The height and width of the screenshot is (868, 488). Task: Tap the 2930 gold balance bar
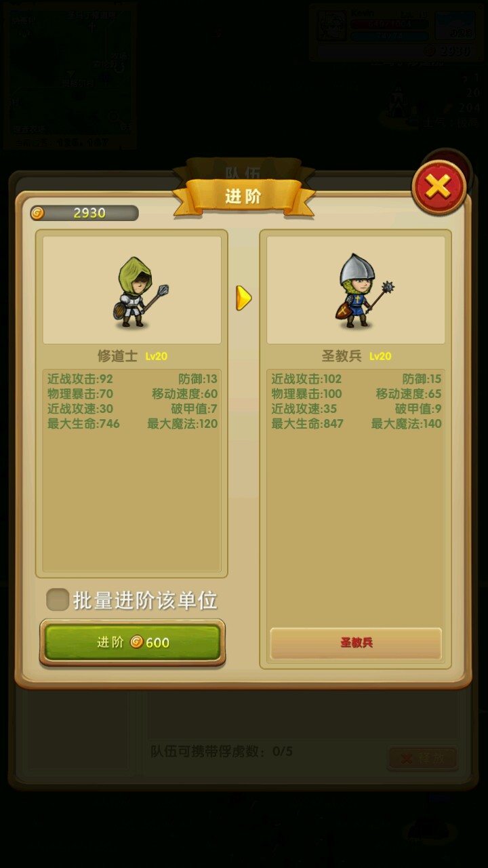[x=84, y=213]
